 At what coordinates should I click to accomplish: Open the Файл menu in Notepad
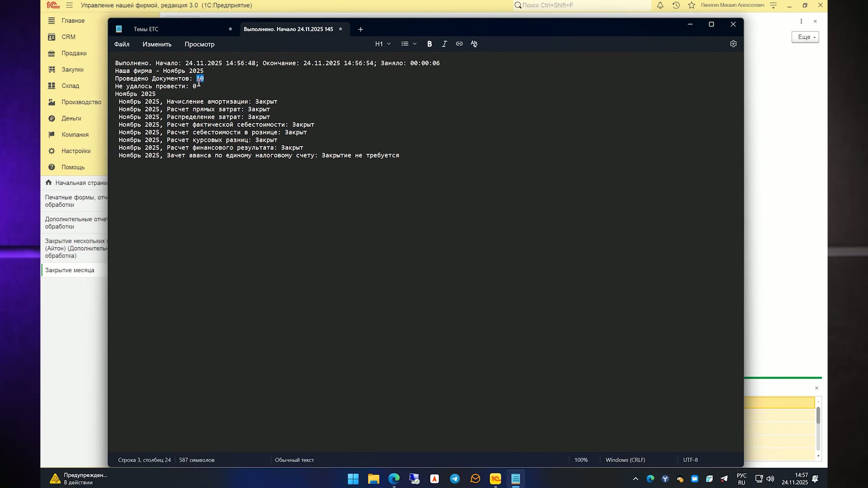click(122, 44)
